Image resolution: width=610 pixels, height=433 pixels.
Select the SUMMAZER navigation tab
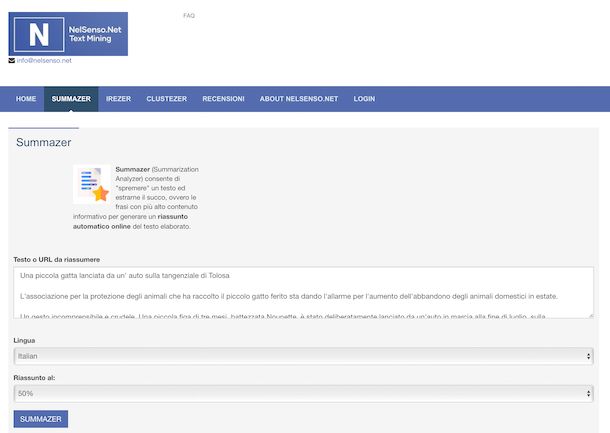tap(71, 99)
